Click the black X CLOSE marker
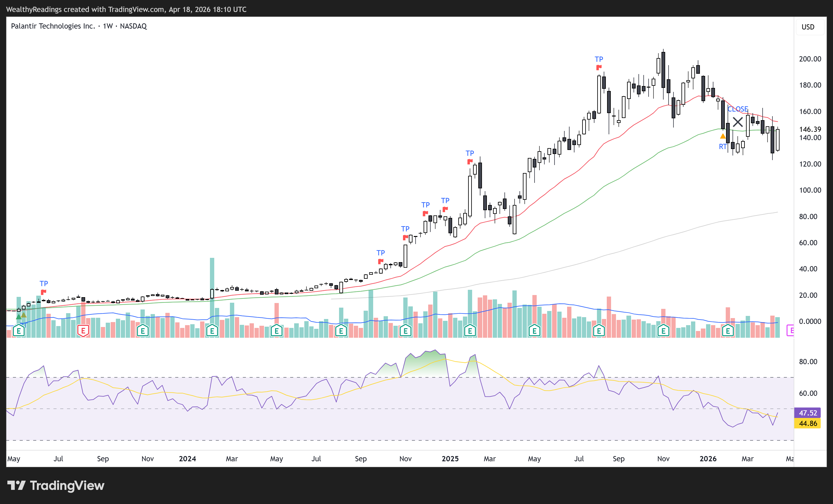 737,122
